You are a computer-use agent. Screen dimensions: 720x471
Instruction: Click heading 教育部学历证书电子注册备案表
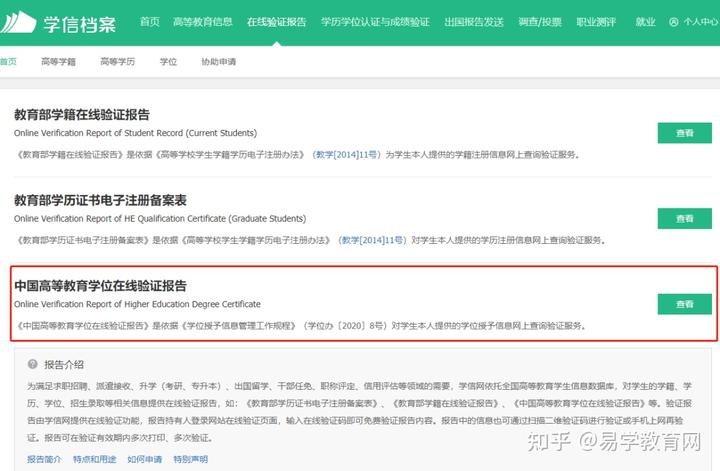[100, 200]
